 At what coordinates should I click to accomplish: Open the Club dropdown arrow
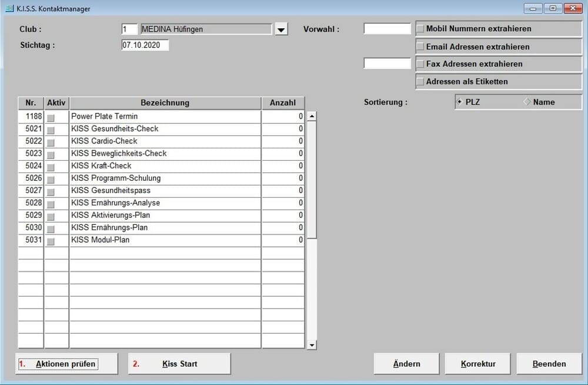coord(281,29)
